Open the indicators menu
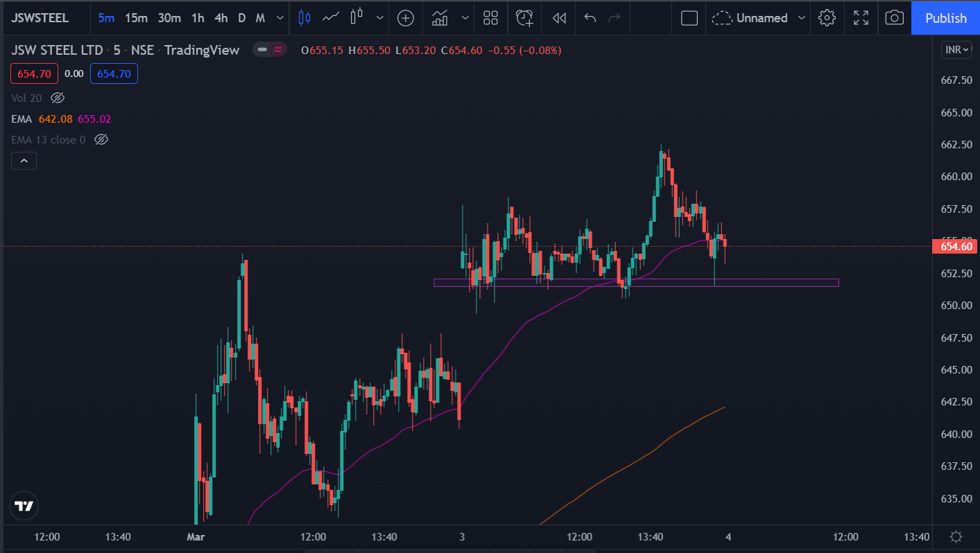This screenshot has width=980, height=553. pos(440,18)
